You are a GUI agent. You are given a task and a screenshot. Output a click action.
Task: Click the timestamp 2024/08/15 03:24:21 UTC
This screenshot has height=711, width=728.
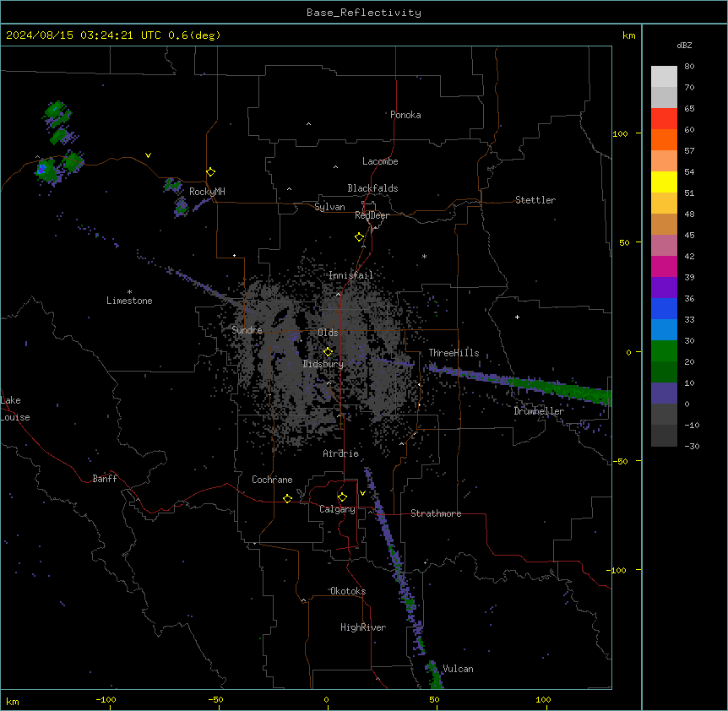84,35
